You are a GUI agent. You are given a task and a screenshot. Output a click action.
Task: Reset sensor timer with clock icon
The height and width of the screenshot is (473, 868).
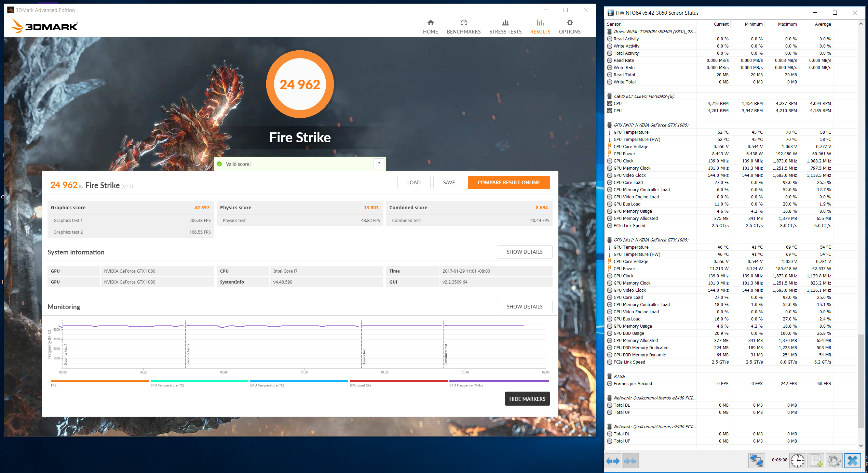(x=798, y=461)
